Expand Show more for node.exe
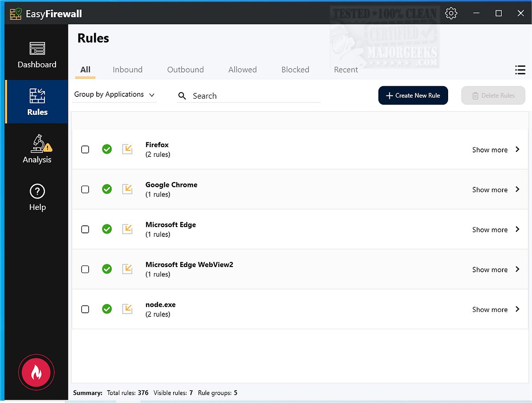Viewport: 532px width, 403px height. coord(496,309)
